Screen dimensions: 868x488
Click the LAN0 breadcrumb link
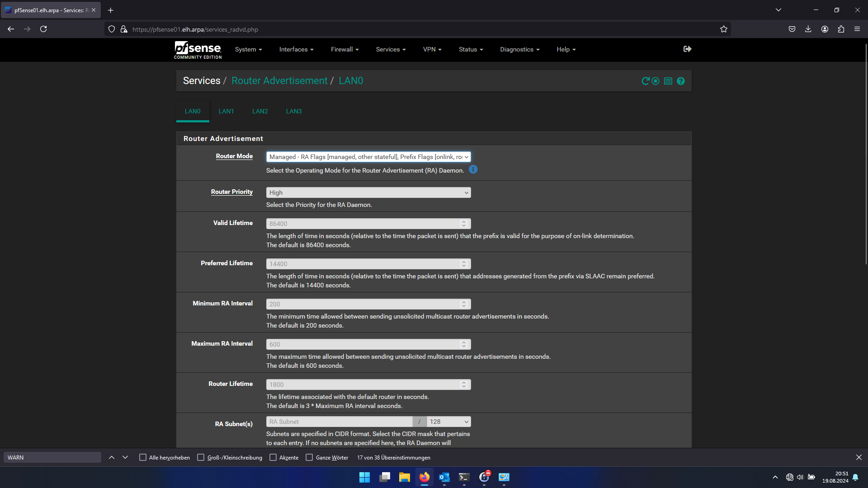(x=351, y=81)
